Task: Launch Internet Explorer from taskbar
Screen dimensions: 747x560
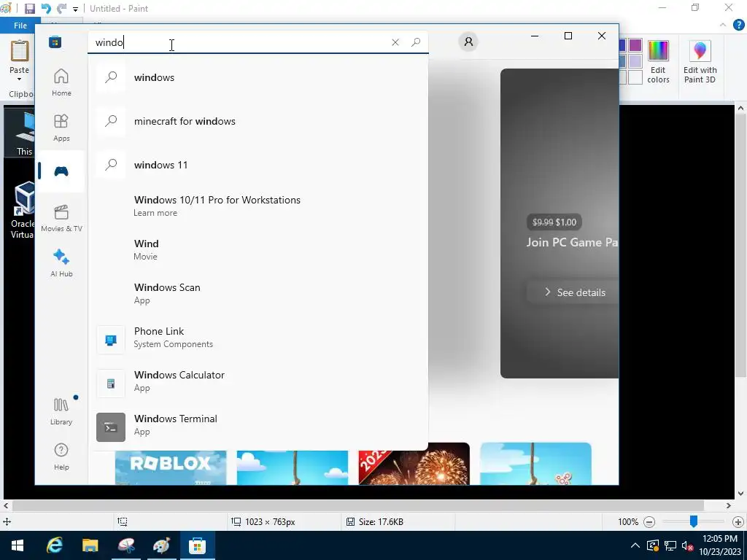Action: point(54,545)
